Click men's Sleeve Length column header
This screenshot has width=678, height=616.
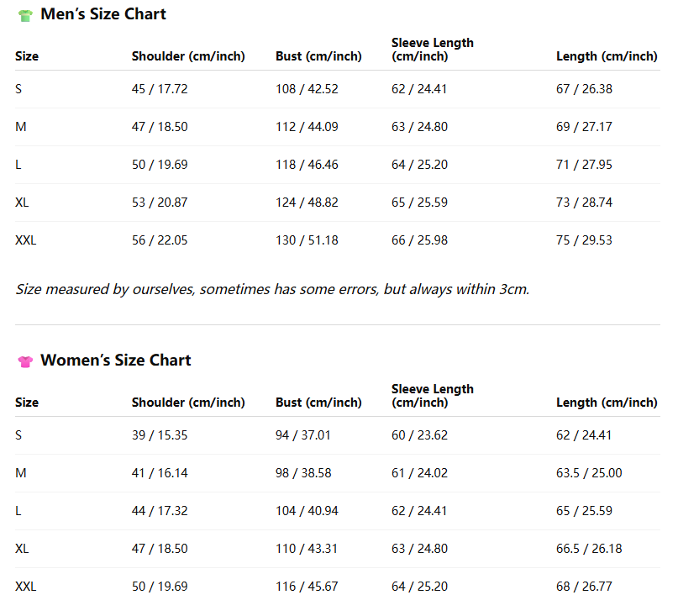[433, 50]
